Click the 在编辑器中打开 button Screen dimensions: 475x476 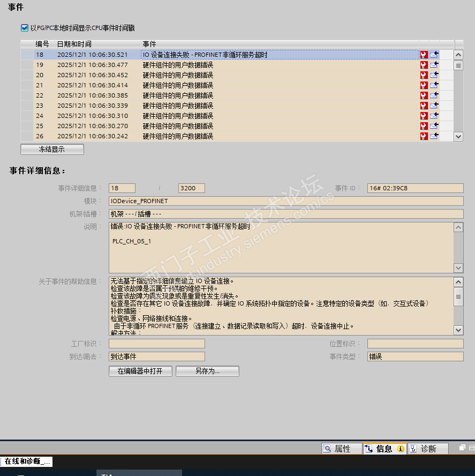(140, 371)
